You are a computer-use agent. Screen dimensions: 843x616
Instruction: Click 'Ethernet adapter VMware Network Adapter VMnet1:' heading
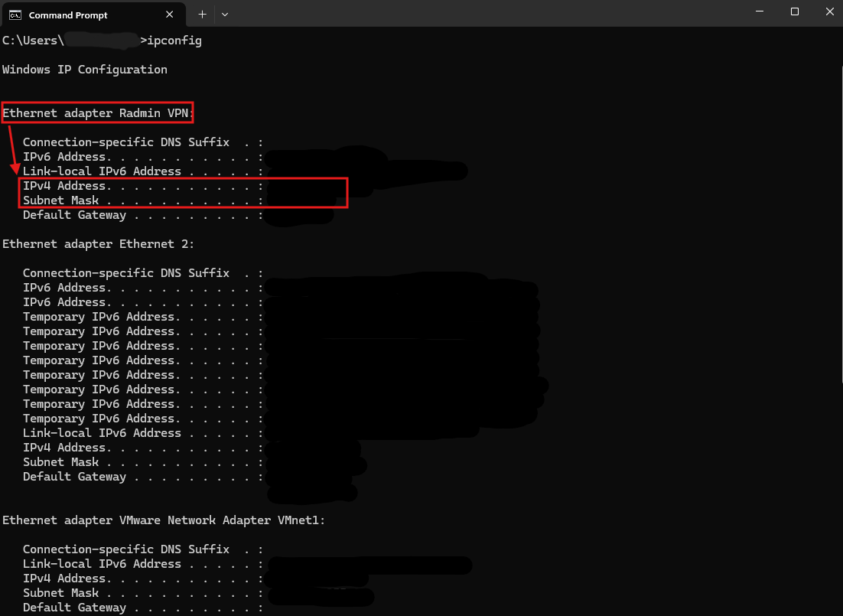coord(164,520)
